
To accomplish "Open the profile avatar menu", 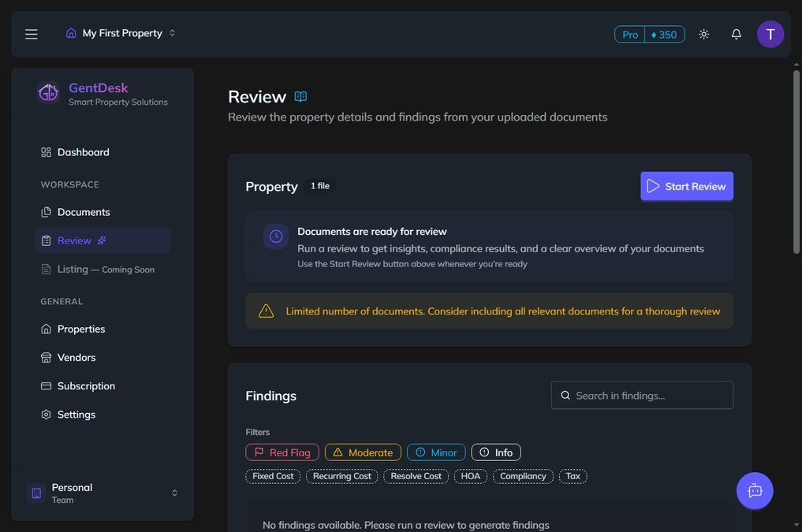I will pyautogui.click(x=770, y=34).
